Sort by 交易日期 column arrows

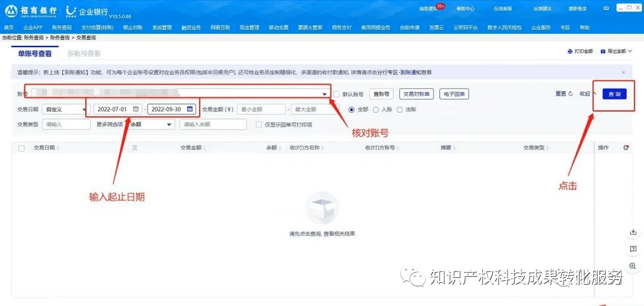pyautogui.click(x=57, y=148)
